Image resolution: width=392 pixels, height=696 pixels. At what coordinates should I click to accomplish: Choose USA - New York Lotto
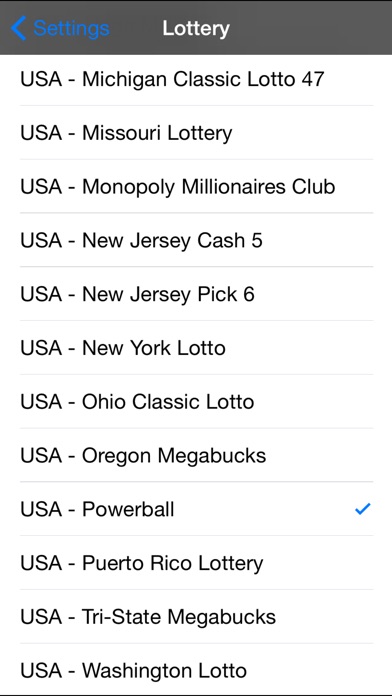coord(196,348)
